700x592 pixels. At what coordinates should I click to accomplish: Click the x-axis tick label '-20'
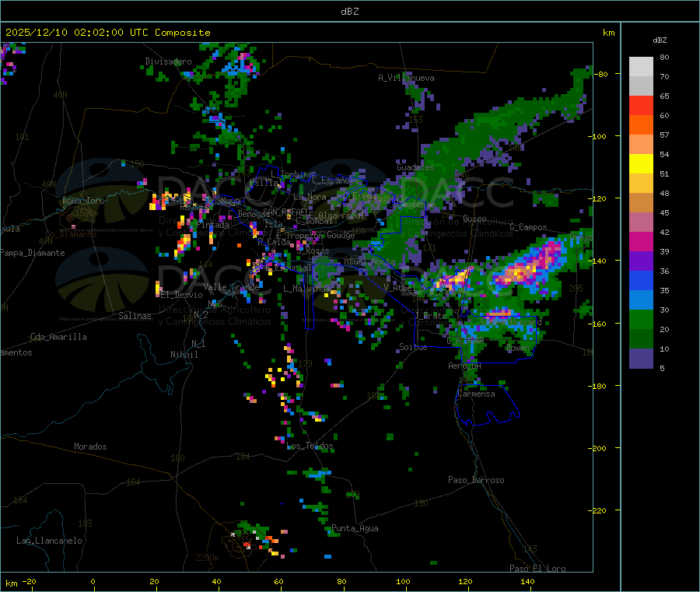(x=29, y=581)
